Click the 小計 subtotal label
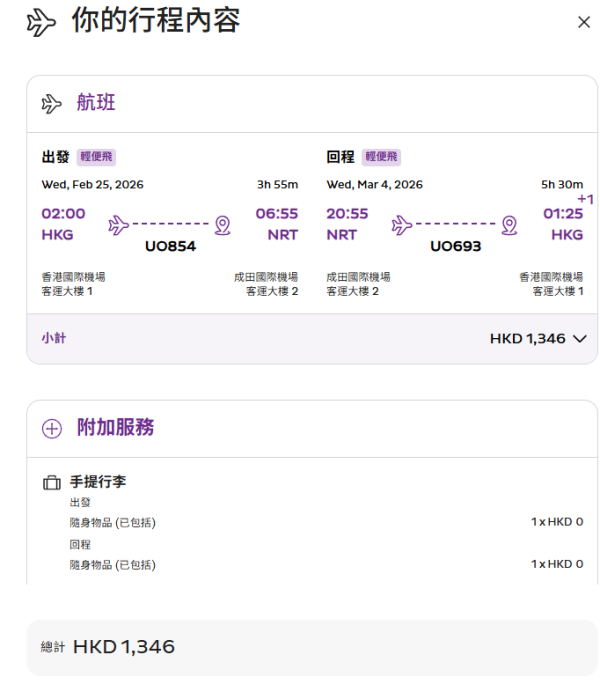Viewport: 600px width, 699px height. click(54, 338)
